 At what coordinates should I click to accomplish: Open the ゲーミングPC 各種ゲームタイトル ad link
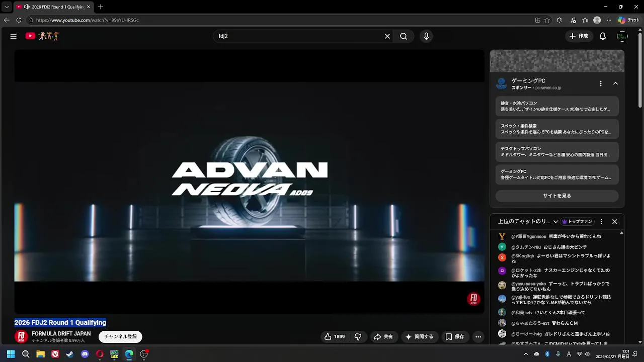[557, 174]
